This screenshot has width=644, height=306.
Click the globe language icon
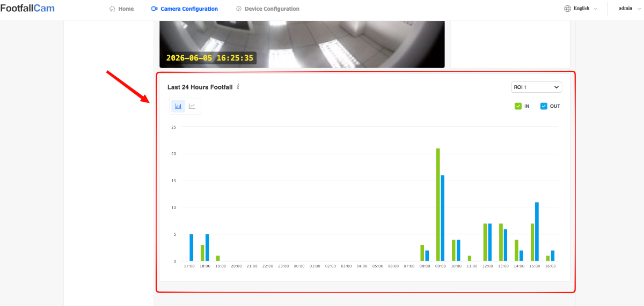point(568,9)
